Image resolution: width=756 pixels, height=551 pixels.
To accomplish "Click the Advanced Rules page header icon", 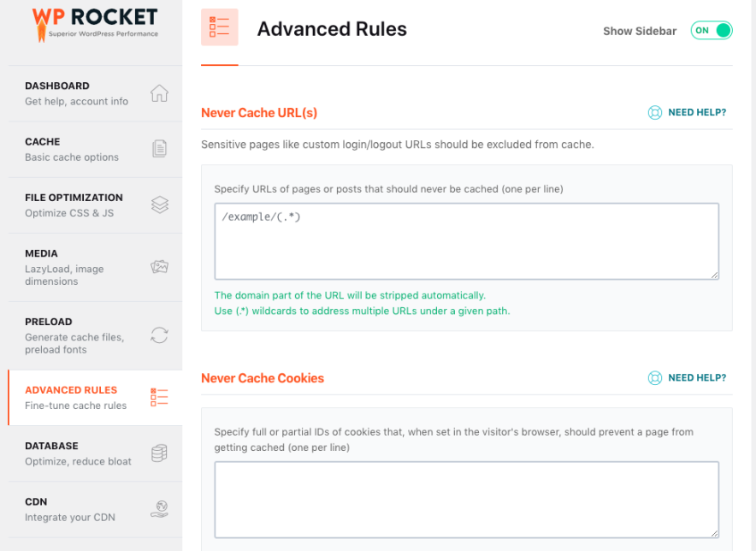I will 220,29.
